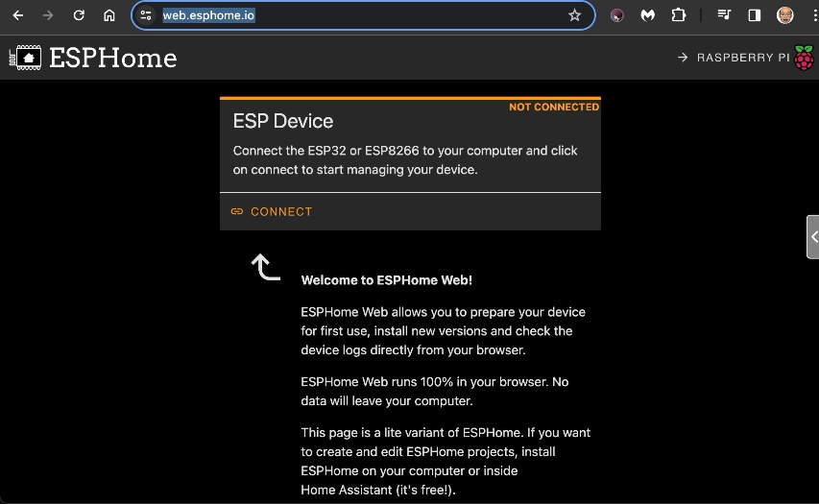Open the user profile avatar

point(785,15)
